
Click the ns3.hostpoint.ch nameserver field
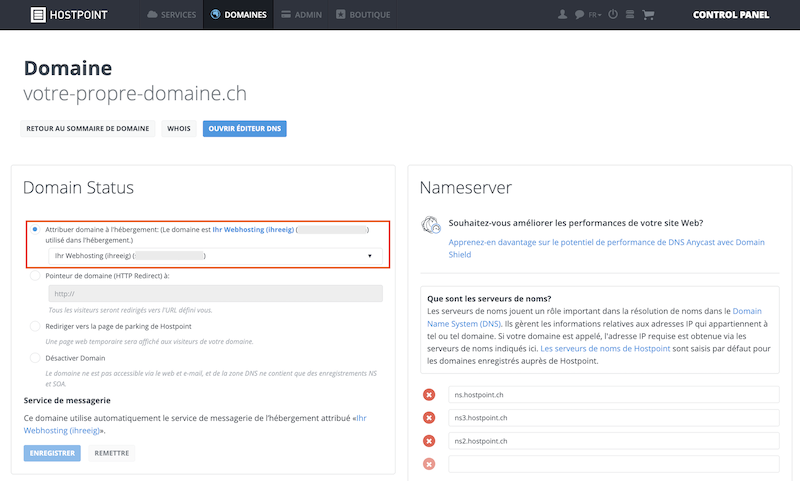pyautogui.click(x=614, y=418)
